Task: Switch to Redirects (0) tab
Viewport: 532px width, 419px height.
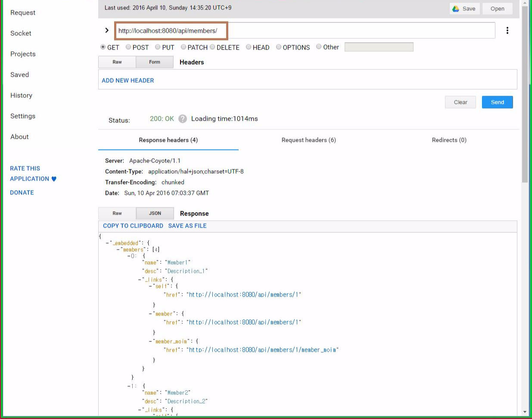Action: click(449, 140)
